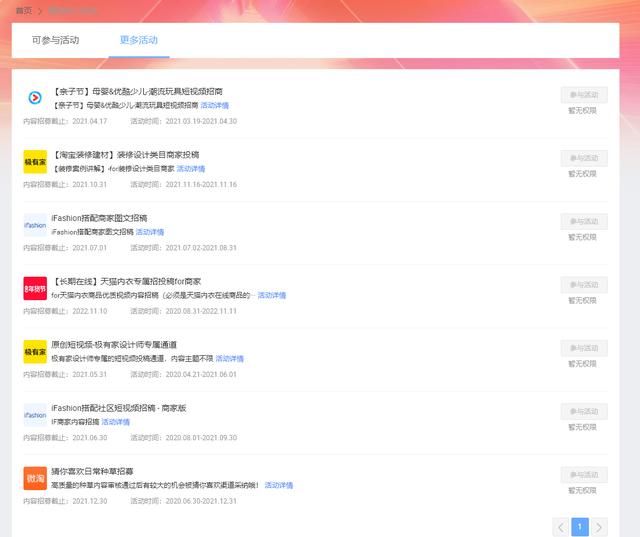Click the red logo of 天猫内衣专属招投稿 activity
This screenshot has width=640, height=537.
(x=35, y=288)
